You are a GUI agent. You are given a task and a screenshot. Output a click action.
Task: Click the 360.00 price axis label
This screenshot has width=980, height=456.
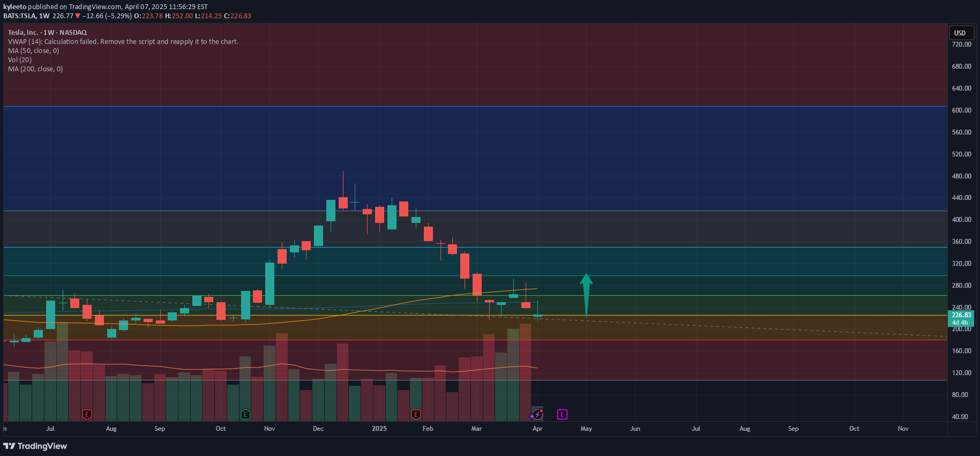coord(961,242)
